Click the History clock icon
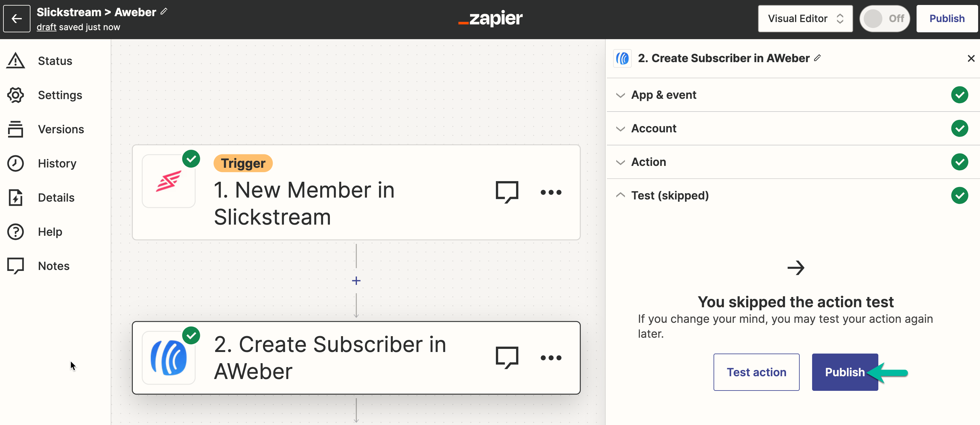 click(x=16, y=163)
